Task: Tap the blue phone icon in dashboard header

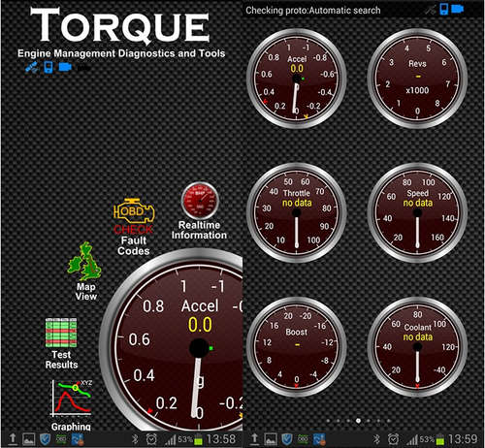Action: pyautogui.click(x=444, y=9)
